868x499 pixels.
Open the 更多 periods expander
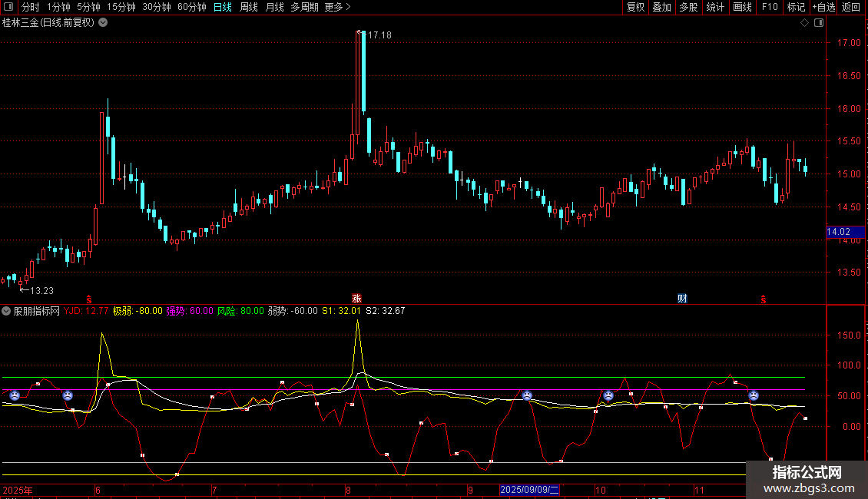pos(337,8)
